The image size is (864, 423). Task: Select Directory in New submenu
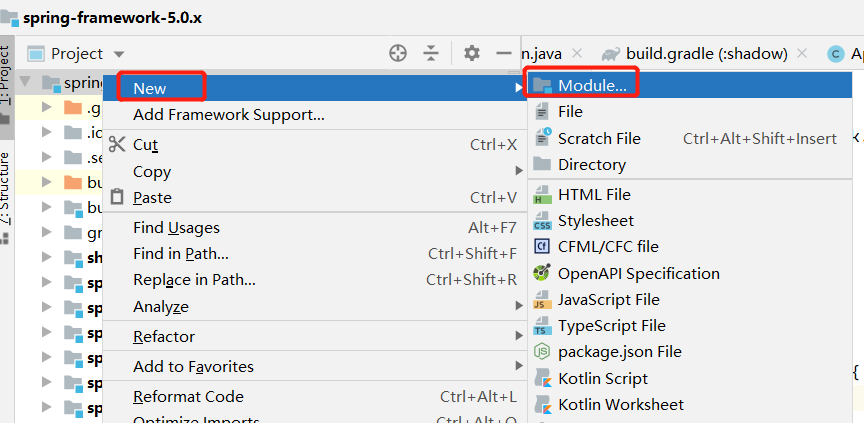[690, 165]
